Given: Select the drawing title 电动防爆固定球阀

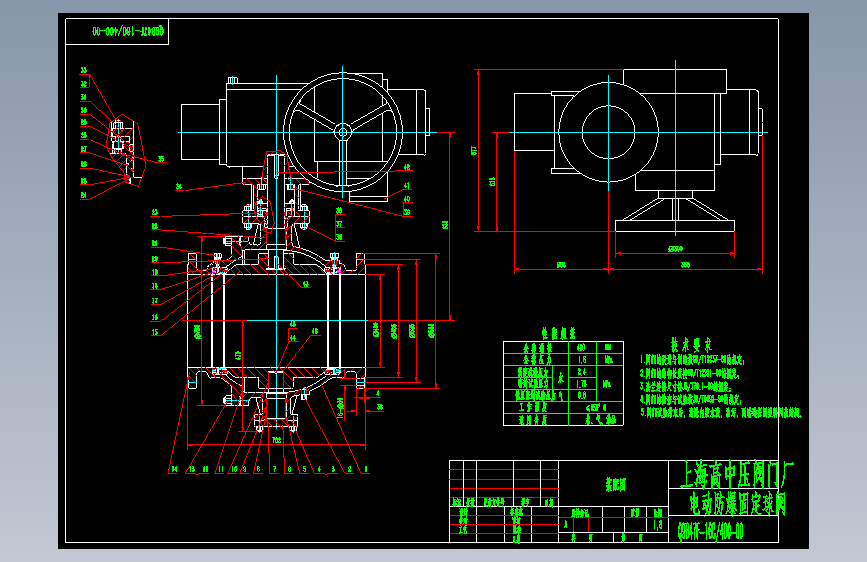Looking at the screenshot, I should click(x=738, y=503).
